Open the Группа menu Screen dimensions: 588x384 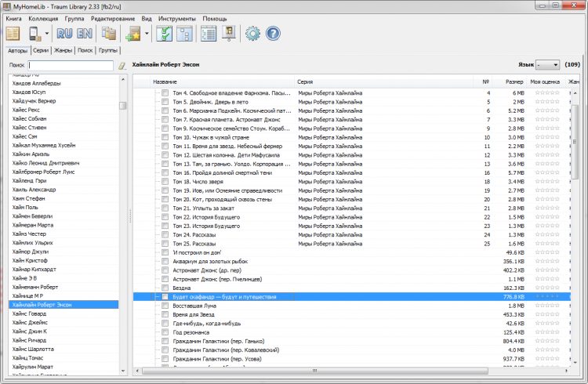[74, 18]
